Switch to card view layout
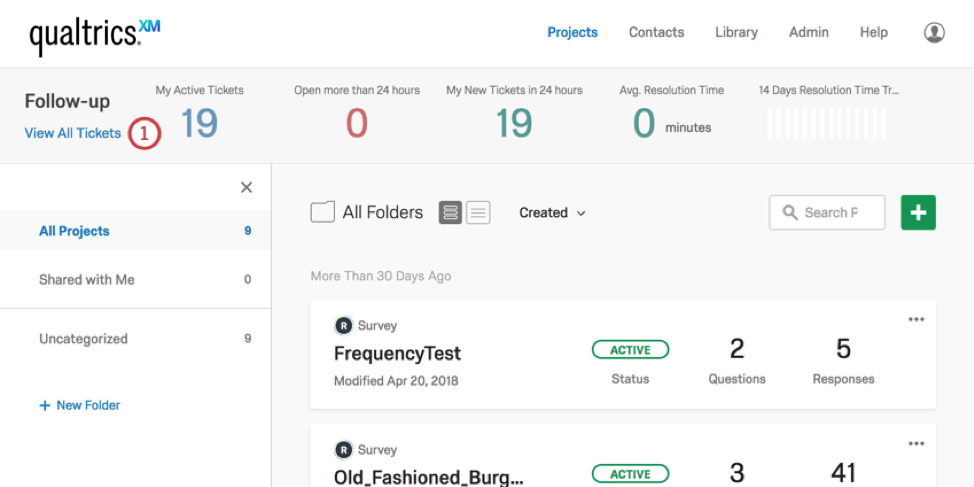This screenshot has height=487, width=974. coord(450,213)
